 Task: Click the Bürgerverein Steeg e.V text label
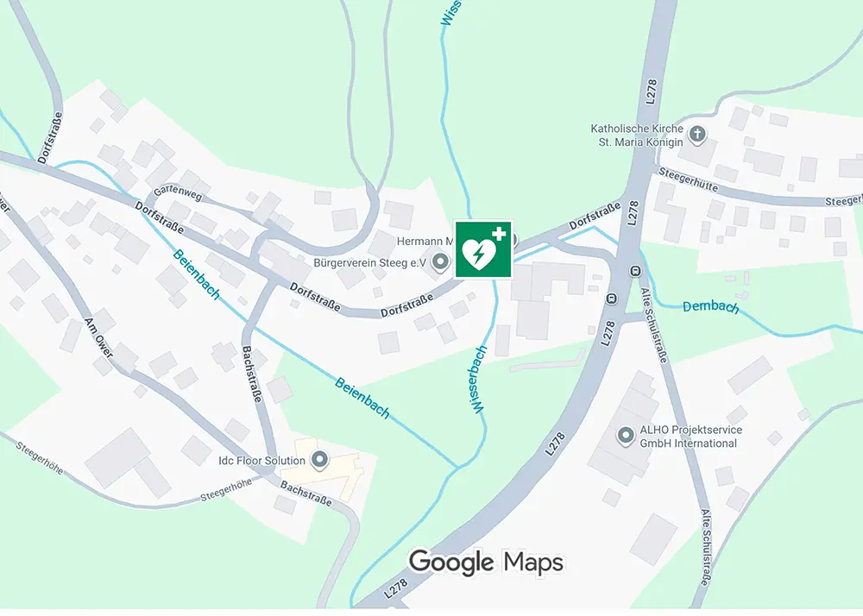click(x=370, y=263)
